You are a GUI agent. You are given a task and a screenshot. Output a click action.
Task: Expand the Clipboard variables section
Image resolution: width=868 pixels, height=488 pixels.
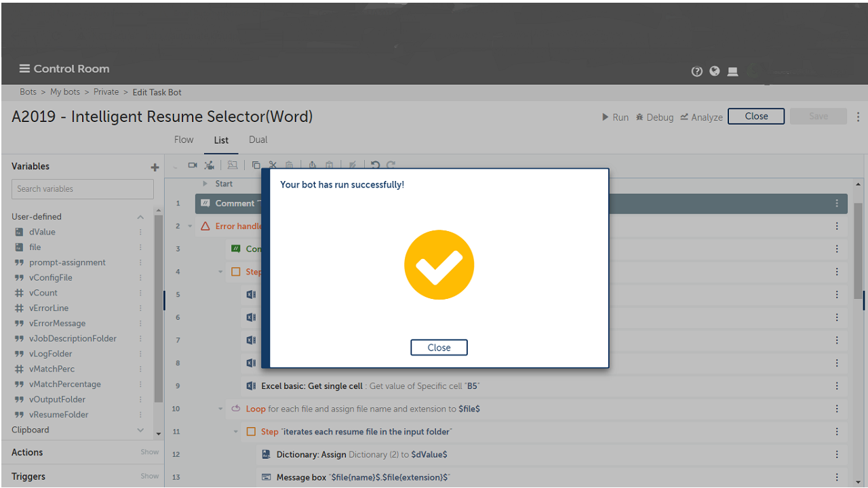(x=140, y=430)
